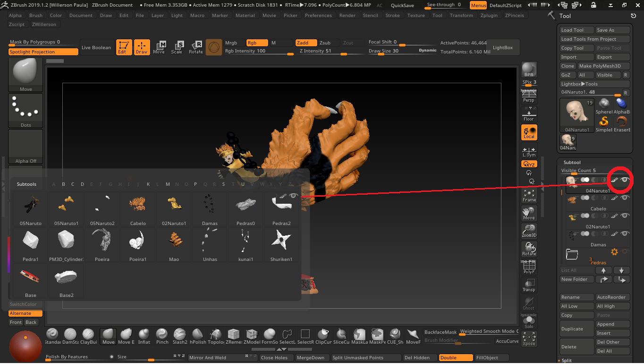Click the BPR render icon

(x=529, y=69)
